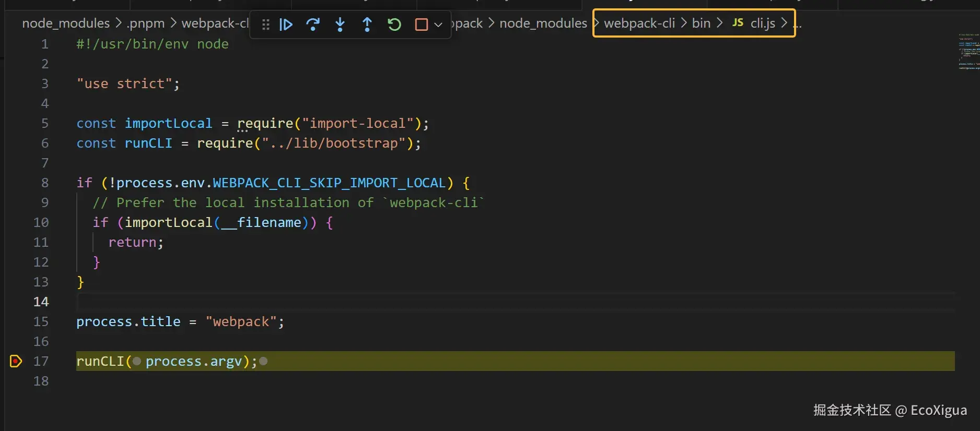980x431 pixels.
Task: Open the webpack-cli breadcrumb folder before bin
Action: [639, 23]
